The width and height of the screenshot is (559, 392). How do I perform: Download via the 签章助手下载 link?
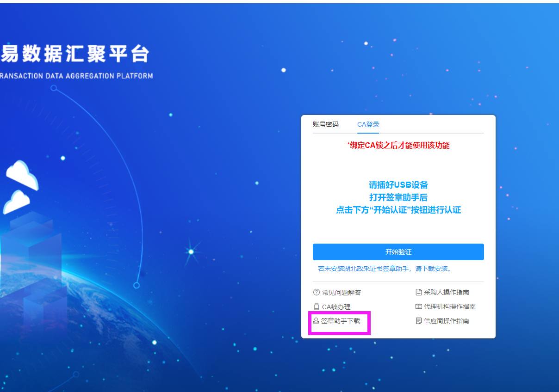click(341, 320)
